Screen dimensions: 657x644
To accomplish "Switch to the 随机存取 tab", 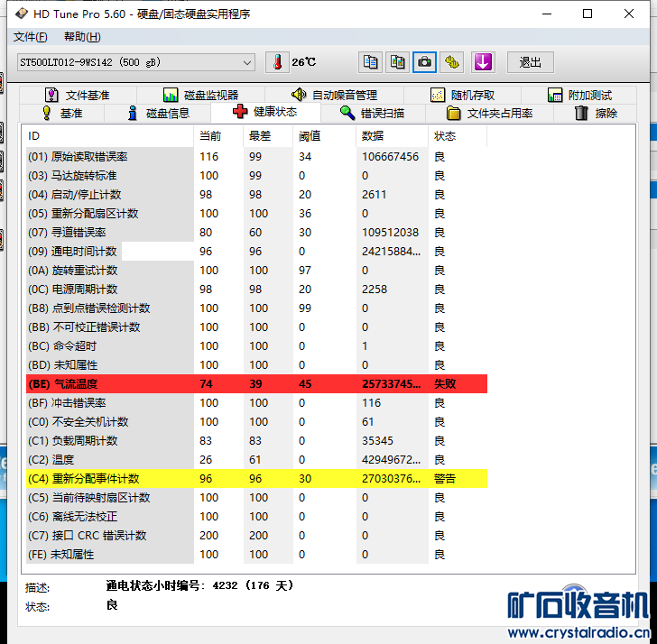I will point(463,95).
